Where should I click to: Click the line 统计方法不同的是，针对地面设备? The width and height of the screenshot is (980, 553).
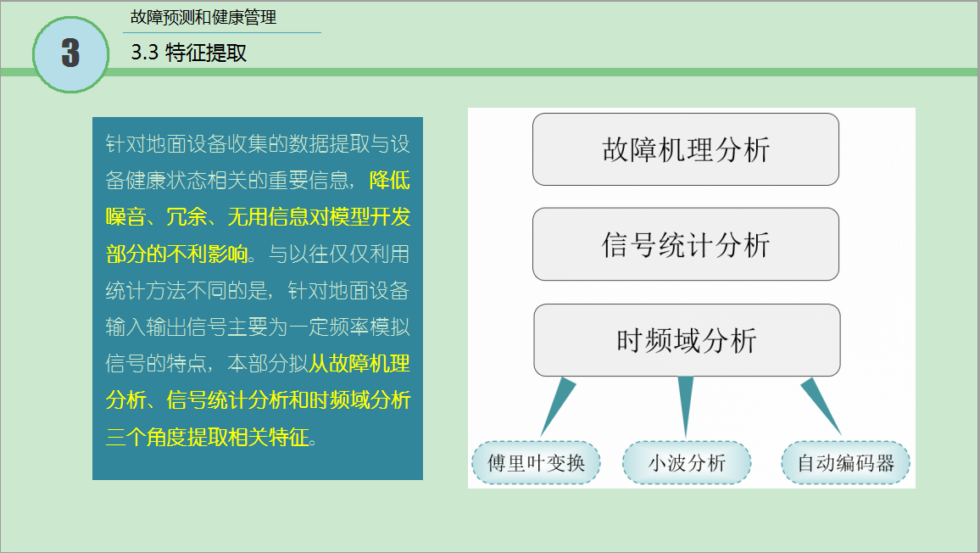point(258,290)
